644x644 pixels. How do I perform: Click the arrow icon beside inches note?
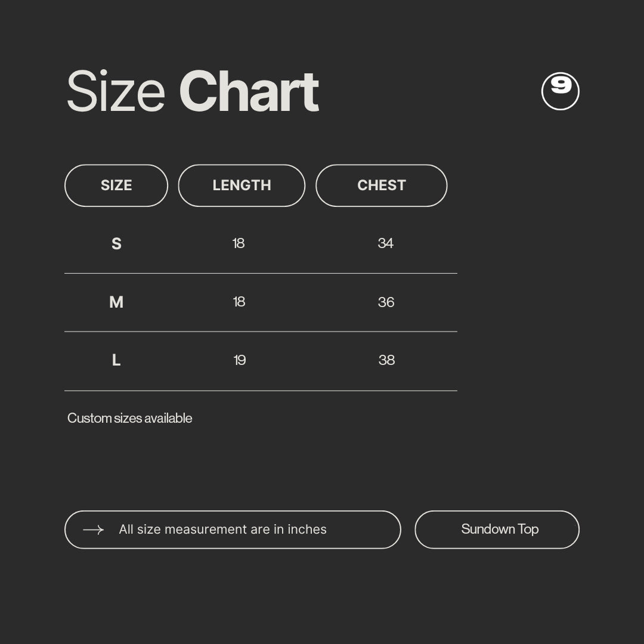point(93,530)
